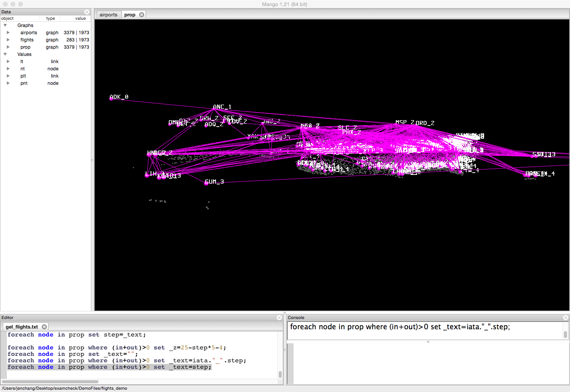Expand the nt node value
The width and height of the screenshot is (570, 392).
(8, 69)
